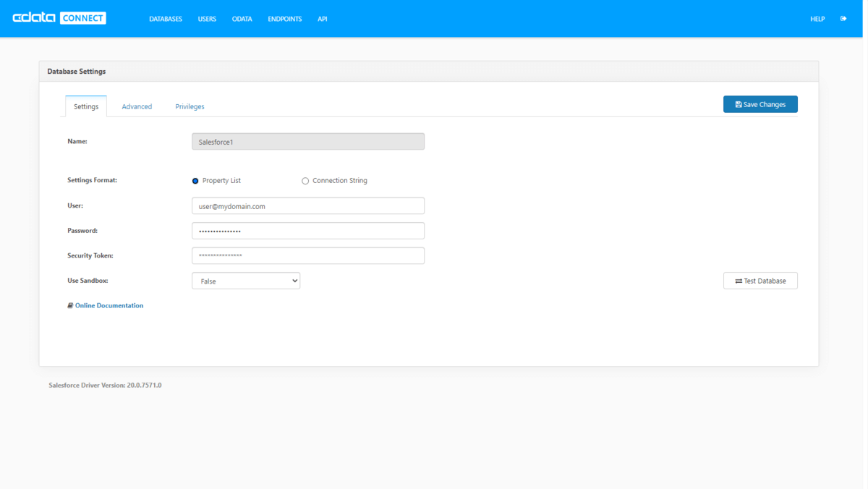
Task: Click into the Security Token field
Action: pos(308,255)
